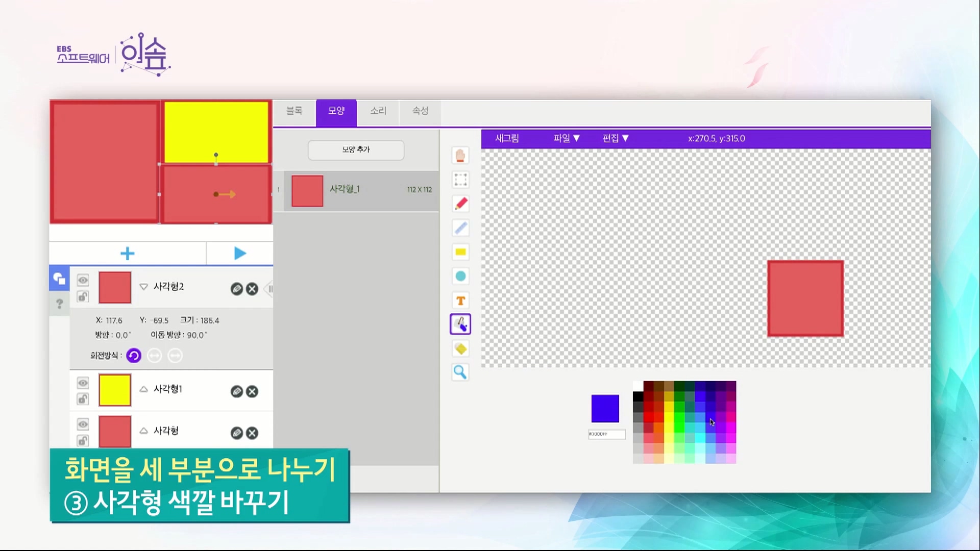Switch to the 블록 tab
This screenshot has width=980, height=551.
294,111
